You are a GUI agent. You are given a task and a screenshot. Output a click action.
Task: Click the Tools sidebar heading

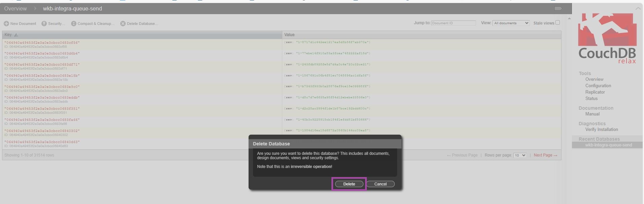(585, 73)
